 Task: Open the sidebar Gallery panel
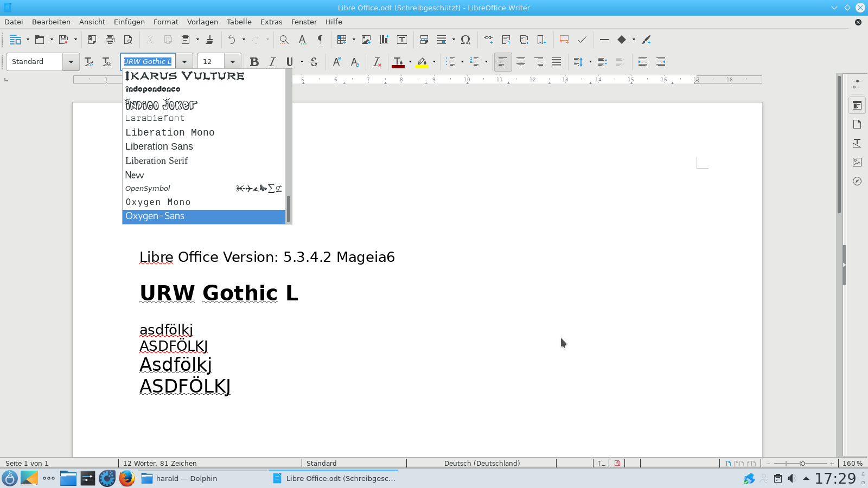[857, 162]
